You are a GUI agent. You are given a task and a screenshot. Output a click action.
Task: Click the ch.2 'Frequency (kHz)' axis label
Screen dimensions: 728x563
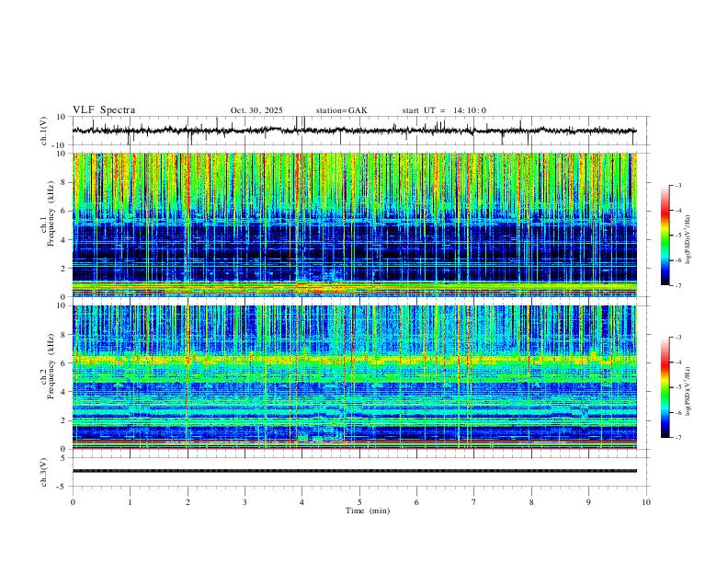pos(51,366)
